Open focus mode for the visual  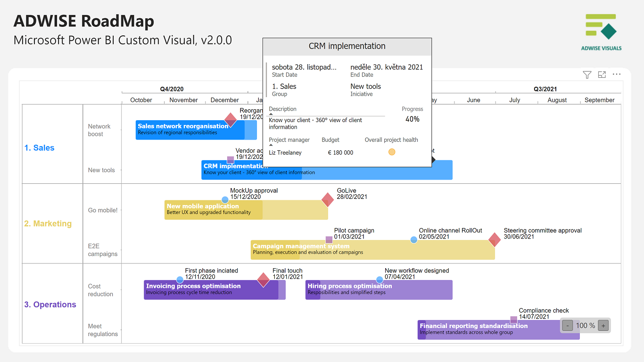coord(602,74)
